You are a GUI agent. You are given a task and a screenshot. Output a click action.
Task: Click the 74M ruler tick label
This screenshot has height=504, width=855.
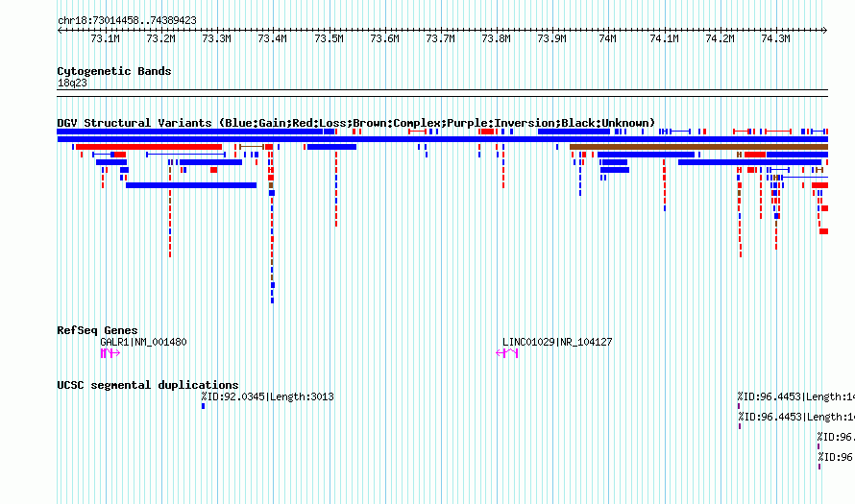click(607, 38)
